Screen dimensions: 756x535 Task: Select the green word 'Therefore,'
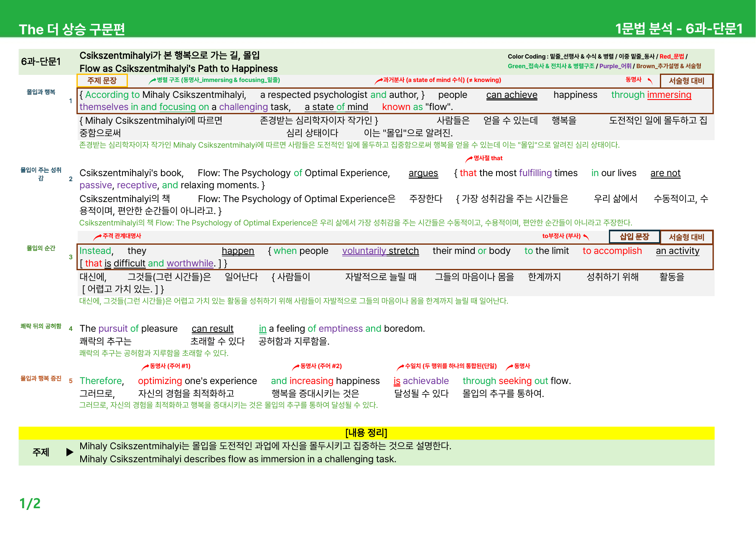102,381
